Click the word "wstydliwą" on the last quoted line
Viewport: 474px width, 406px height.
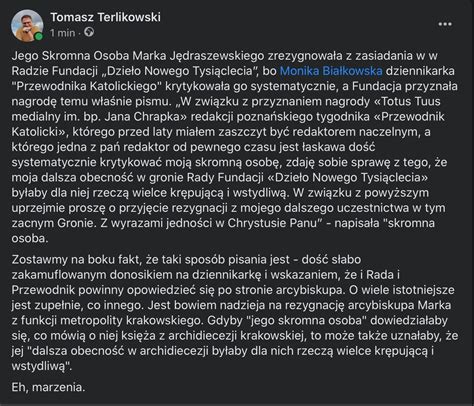(42, 366)
